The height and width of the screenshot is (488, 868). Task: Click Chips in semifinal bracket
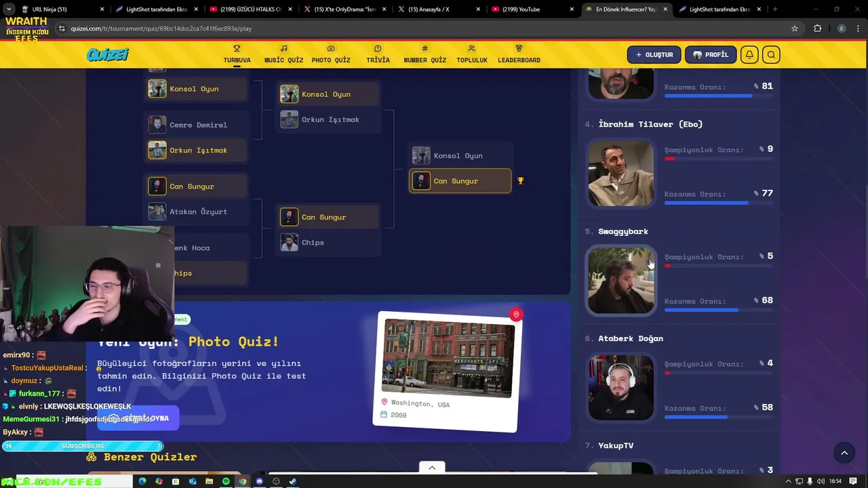[x=328, y=243]
